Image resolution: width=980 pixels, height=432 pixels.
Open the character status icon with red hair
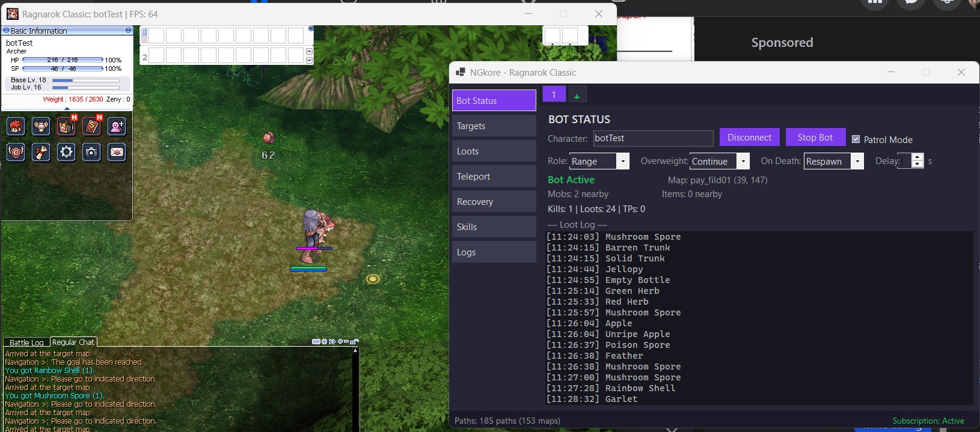(x=16, y=126)
